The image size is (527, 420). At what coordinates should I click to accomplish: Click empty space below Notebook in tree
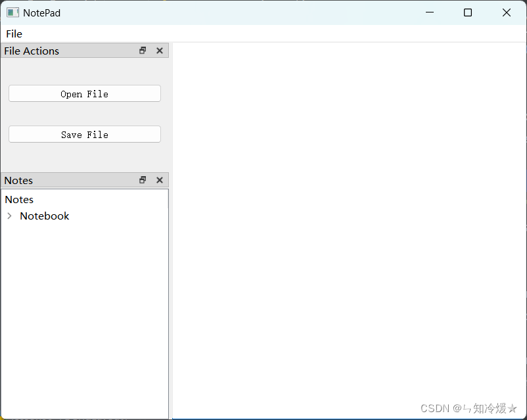pyautogui.click(x=84, y=315)
